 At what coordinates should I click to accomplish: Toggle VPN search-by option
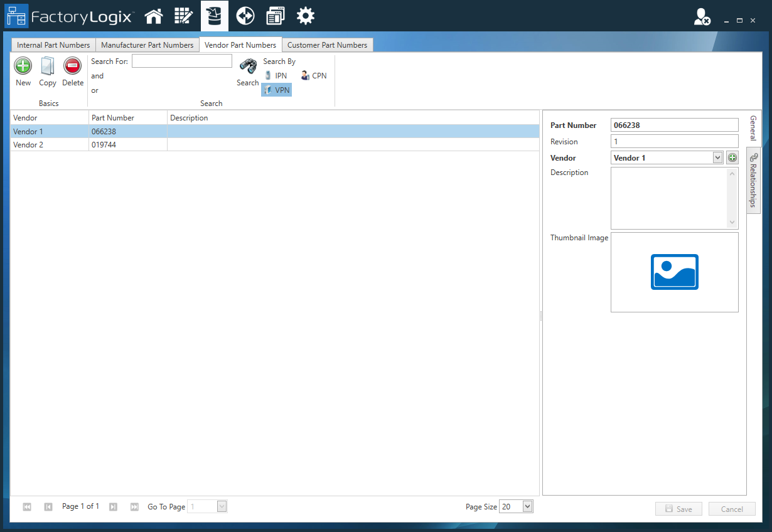click(277, 90)
